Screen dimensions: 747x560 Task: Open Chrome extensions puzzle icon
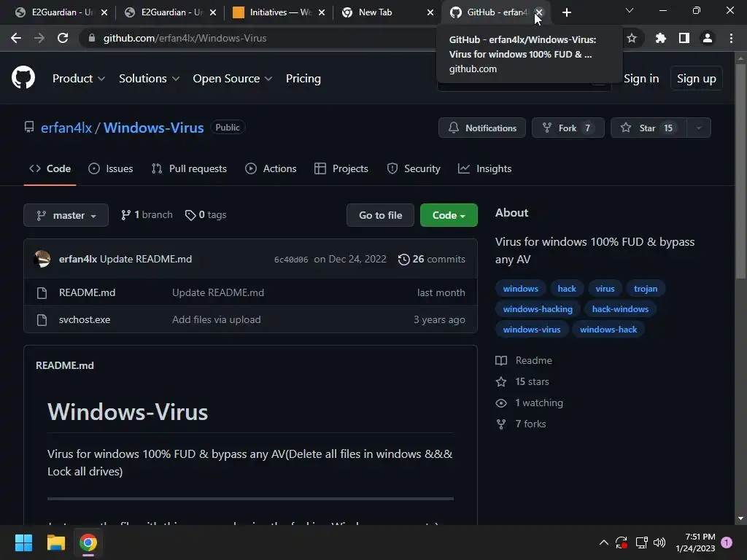click(660, 38)
